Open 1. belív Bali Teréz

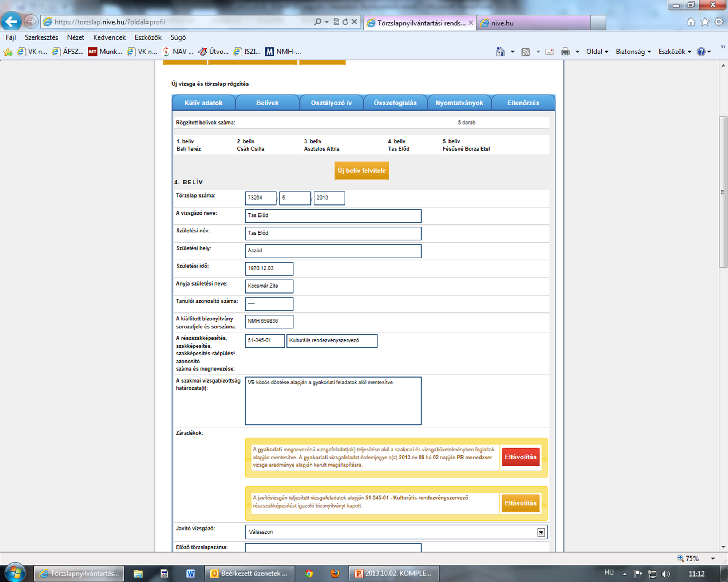(x=189, y=145)
